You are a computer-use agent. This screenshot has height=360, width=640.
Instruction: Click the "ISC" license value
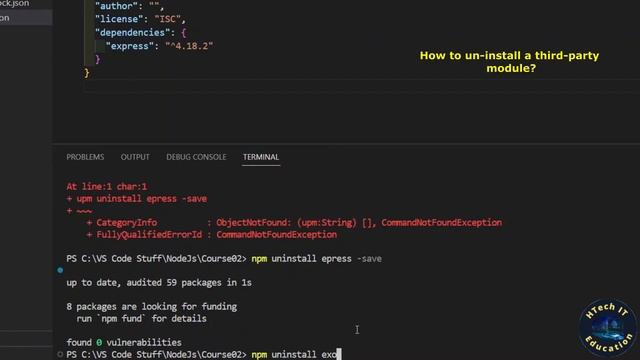(167, 19)
